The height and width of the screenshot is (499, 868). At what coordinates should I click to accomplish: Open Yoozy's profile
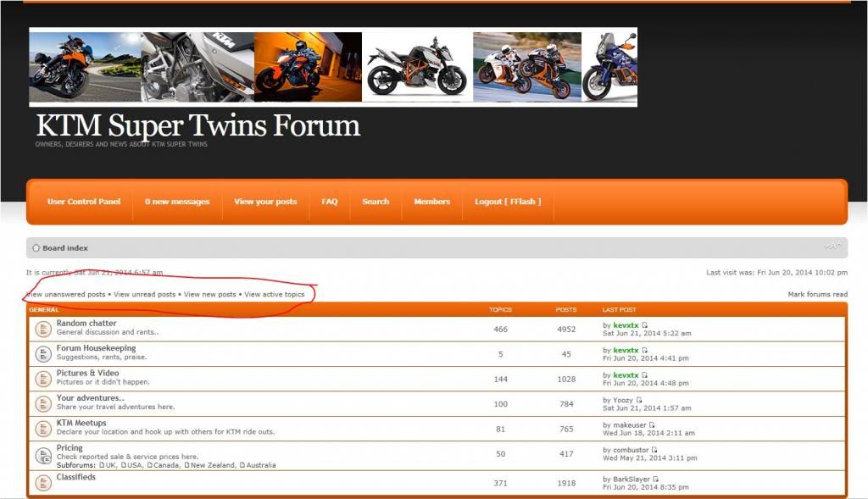pyautogui.click(x=623, y=400)
